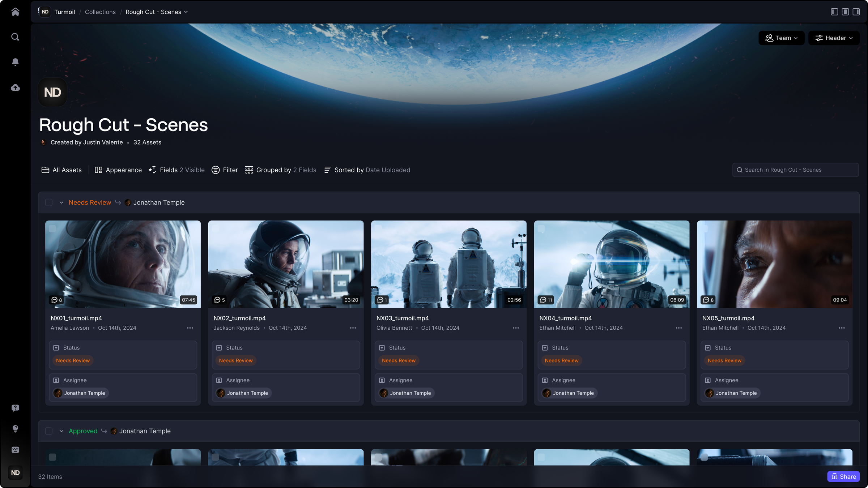Open the NX04_turmoil.mp4 video thumbnail
Viewport: 868px width, 488px height.
[612, 264]
